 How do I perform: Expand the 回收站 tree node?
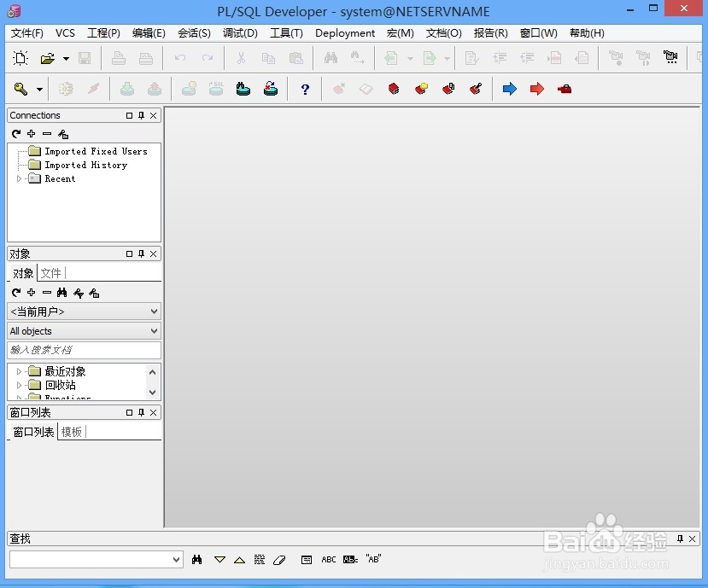(19, 385)
